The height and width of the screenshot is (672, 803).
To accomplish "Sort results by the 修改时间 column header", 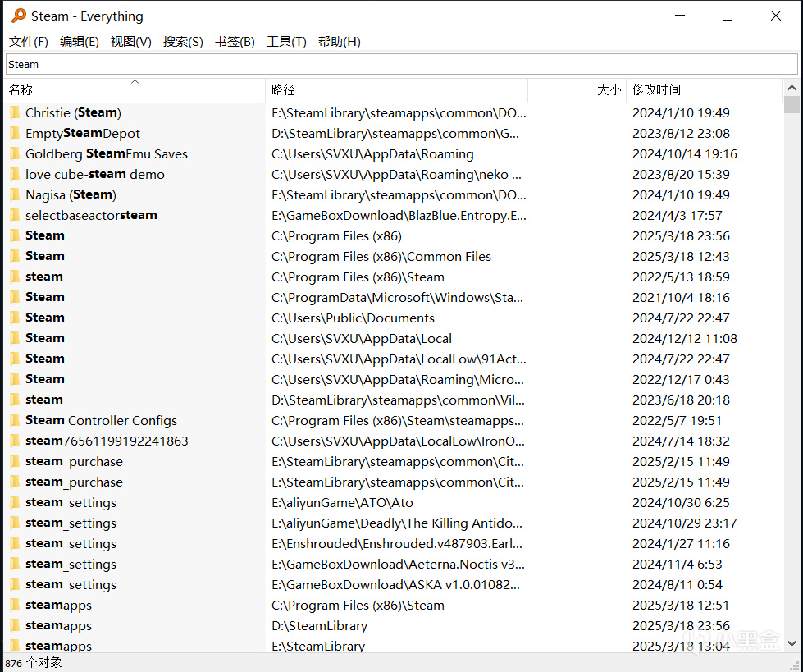I will click(x=705, y=89).
